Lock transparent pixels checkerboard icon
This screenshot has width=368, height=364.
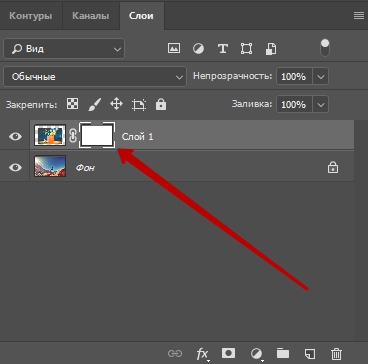coord(72,104)
